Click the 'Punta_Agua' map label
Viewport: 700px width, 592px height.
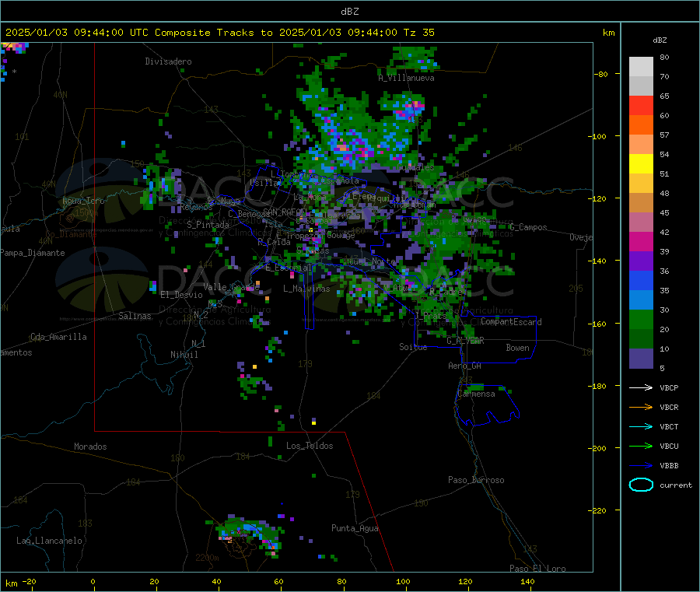point(355,529)
